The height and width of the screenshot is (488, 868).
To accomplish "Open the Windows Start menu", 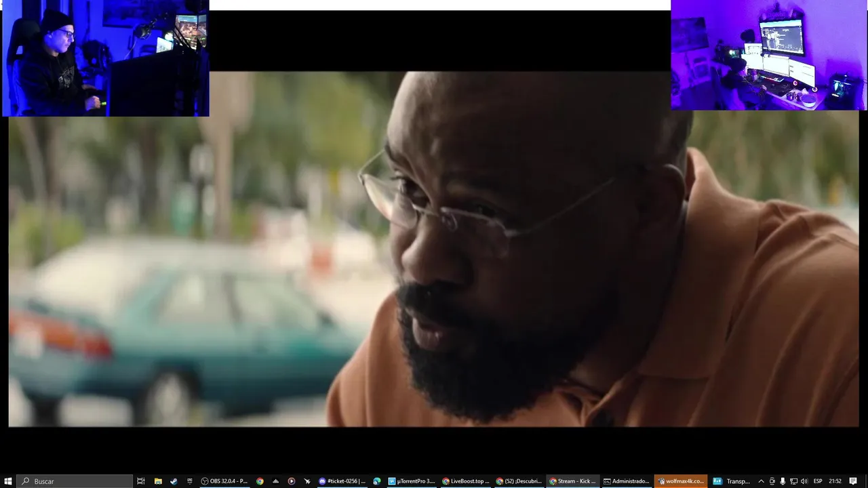I will [x=8, y=481].
